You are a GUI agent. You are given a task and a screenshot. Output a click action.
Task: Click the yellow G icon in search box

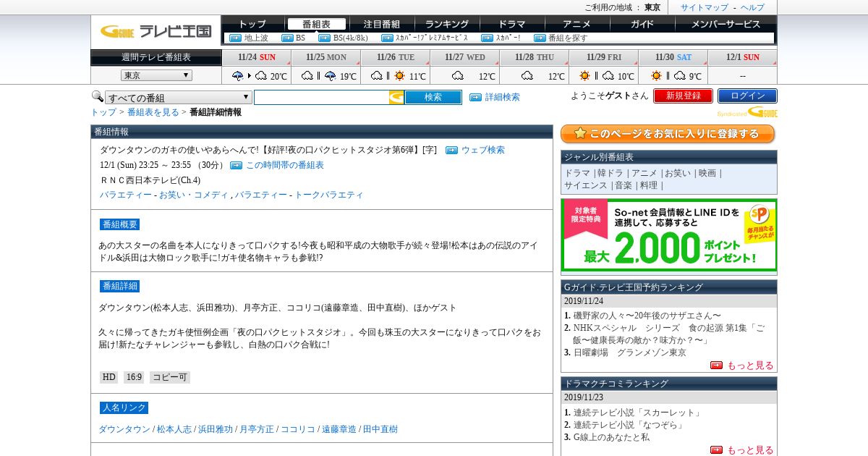point(396,97)
